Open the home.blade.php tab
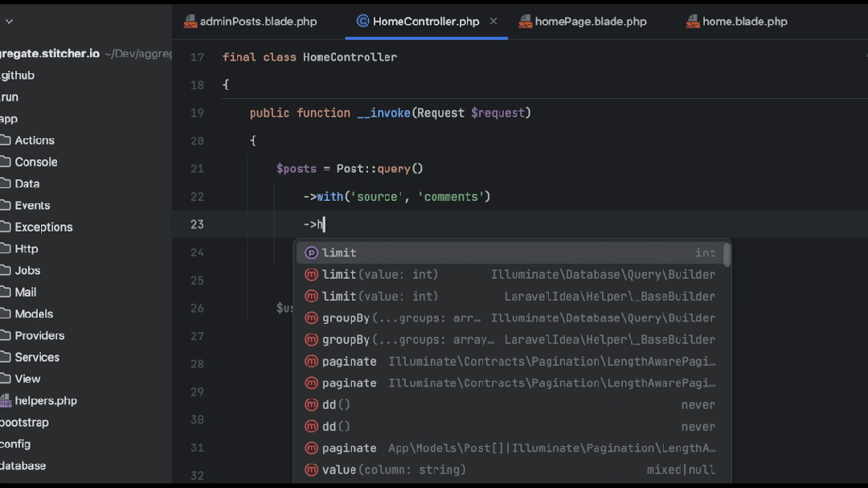This screenshot has width=868, height=488. [737, 22]
